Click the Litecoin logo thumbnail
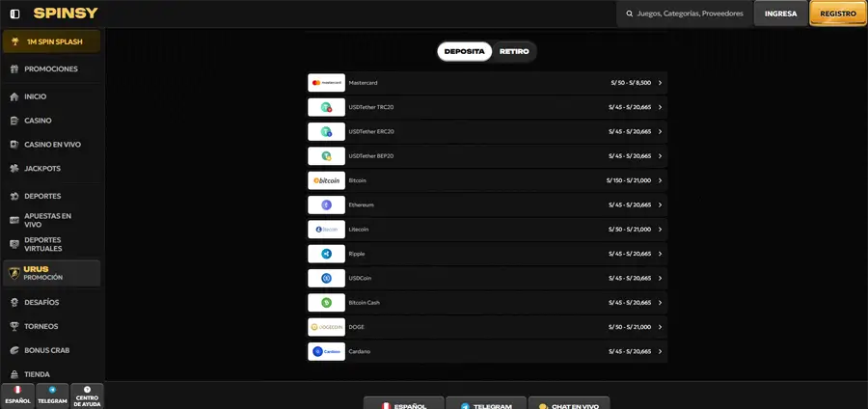The height and width of the screenshot is (409, 868). 327,230
